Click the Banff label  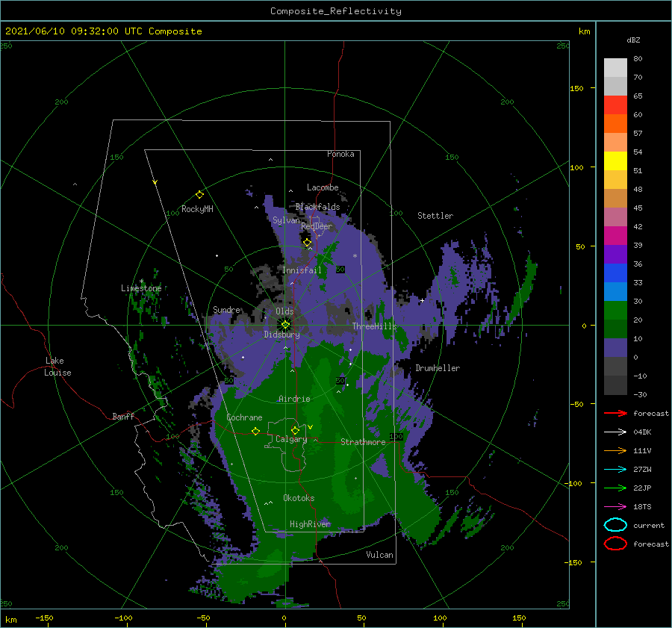(x=123, y=416)
